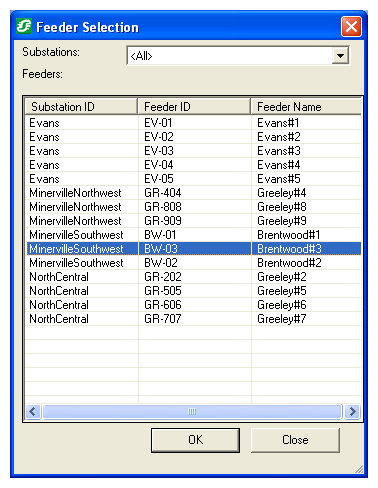Viewport: 378px width, 488px height.
Task: Select feeder GR-606
Action: click(x=163, y=305)
